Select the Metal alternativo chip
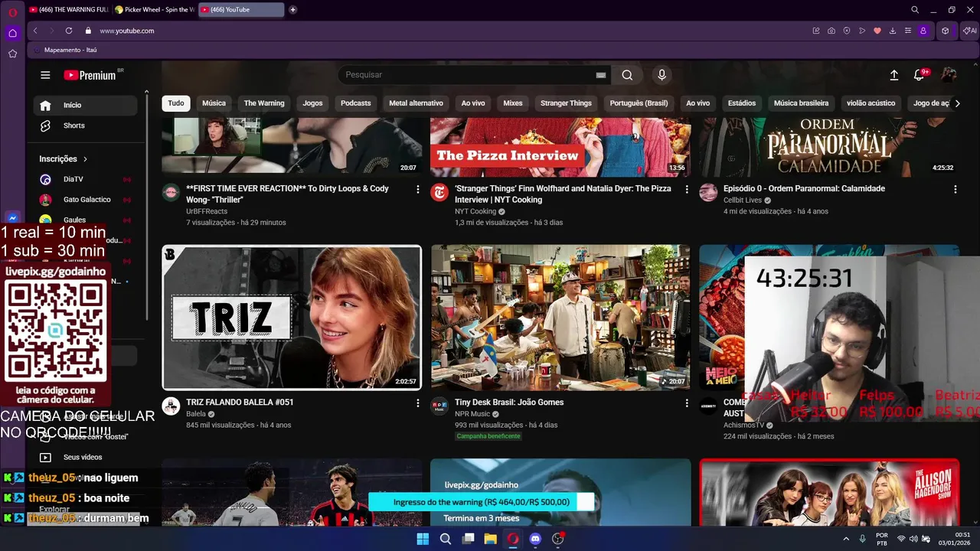Screen dimensions: 980x551 (x=416, y=103)
